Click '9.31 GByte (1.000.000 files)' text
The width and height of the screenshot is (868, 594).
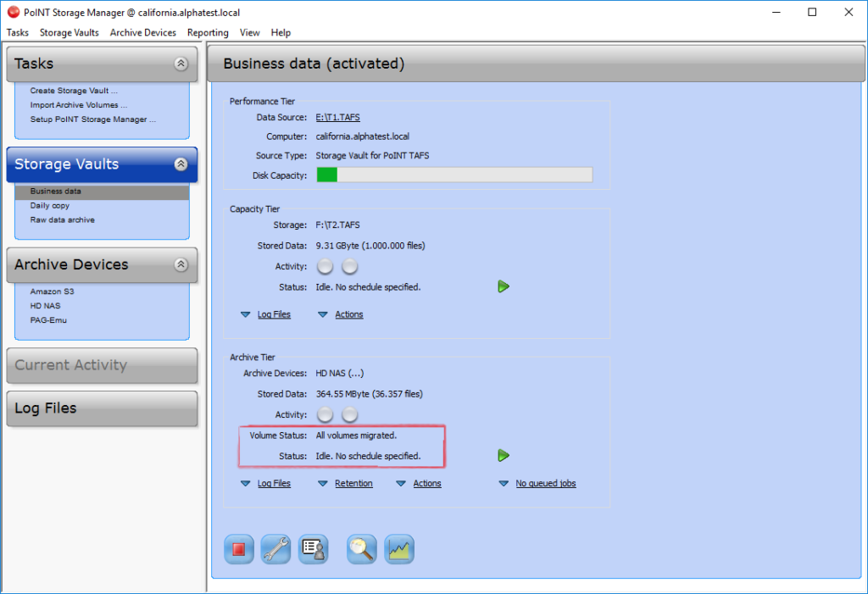(x=370, y=245)
